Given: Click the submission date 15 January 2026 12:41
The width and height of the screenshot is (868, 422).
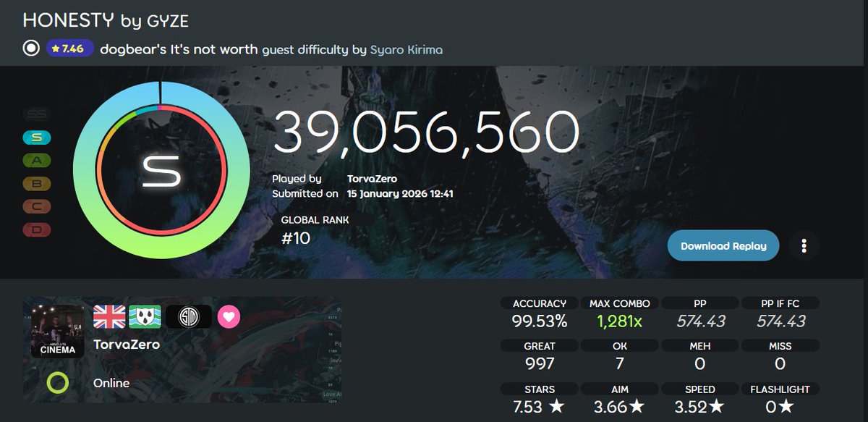Looking at the screenshot, I should point(400,193).
